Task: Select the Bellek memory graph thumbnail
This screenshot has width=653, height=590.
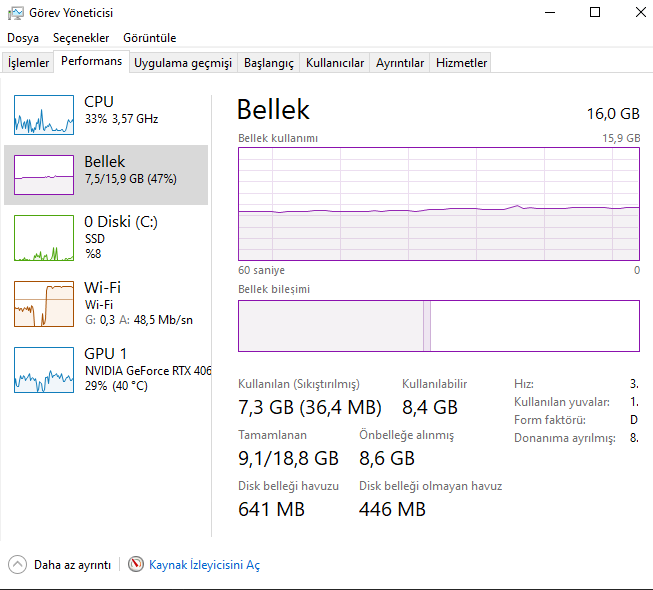Action: 44,175
